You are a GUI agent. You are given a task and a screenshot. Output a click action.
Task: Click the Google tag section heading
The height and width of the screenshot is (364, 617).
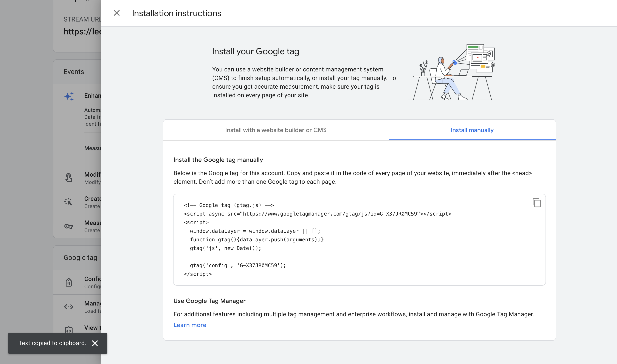[80, 258]
